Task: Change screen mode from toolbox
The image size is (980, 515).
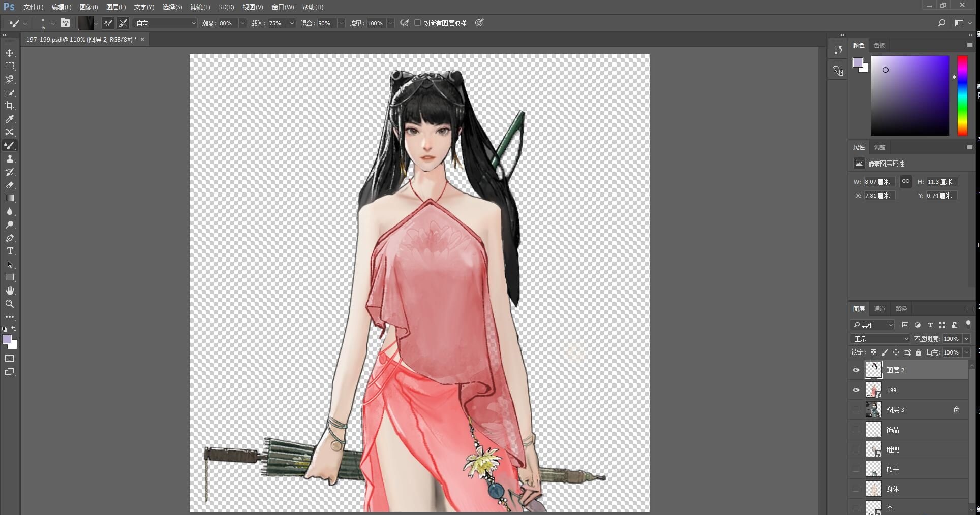Action: (10, 372)
